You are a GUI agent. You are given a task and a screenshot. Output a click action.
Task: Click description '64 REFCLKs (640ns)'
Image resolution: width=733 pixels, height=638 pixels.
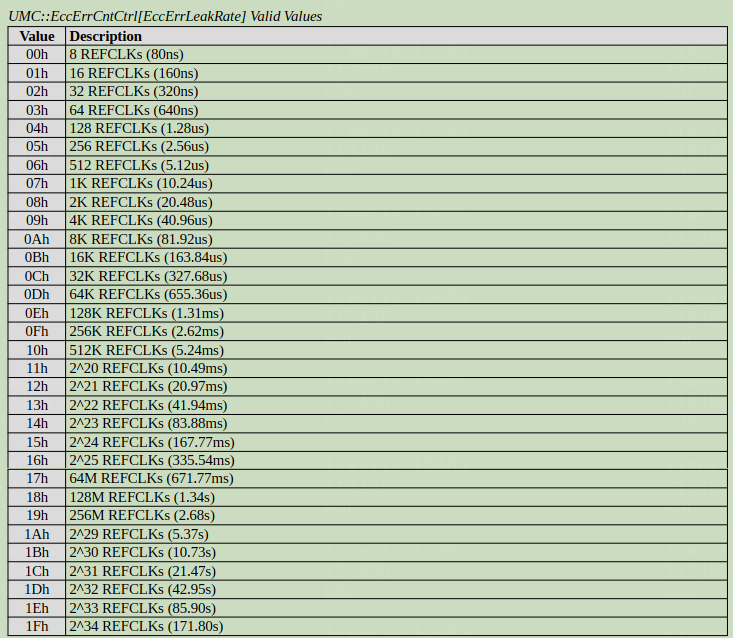134,110
